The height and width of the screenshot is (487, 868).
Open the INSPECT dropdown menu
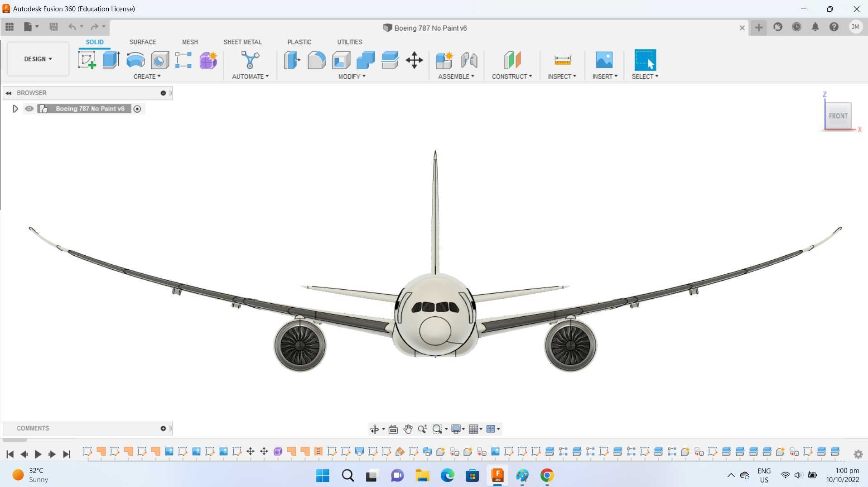[x=562, y=76]
